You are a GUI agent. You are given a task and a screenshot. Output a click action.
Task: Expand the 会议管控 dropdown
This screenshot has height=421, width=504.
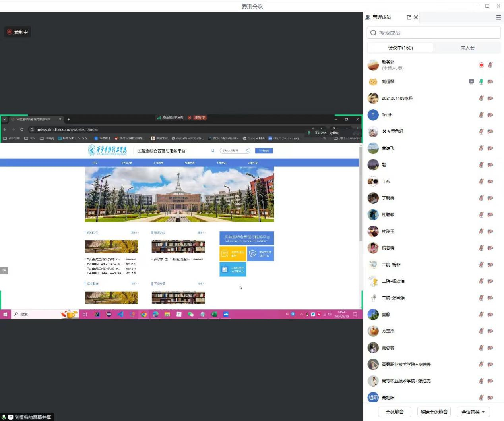pyautogui.click(x=473, y=412)
